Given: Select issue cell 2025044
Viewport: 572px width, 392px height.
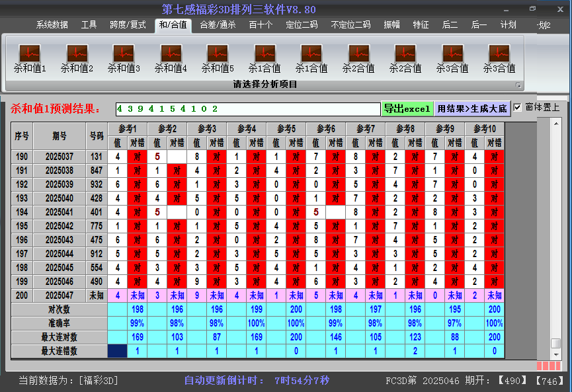Looking at the screenshot, I should pyautogui.click(x=60, y=254).
